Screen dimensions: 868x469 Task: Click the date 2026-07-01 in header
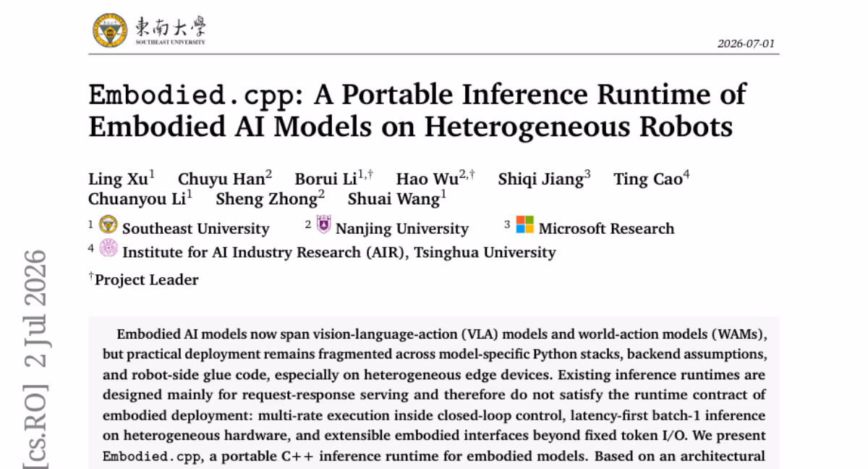click(x=746, y=43)
